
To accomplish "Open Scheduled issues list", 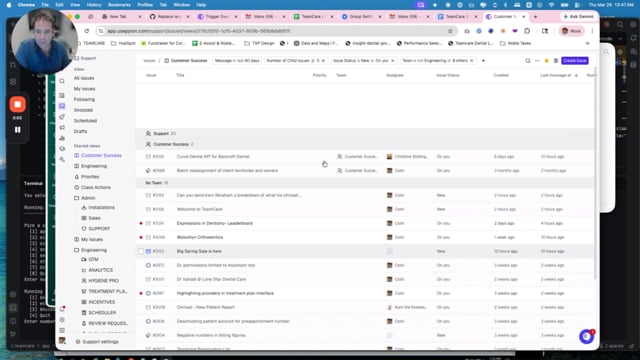I will pos(85,120).
